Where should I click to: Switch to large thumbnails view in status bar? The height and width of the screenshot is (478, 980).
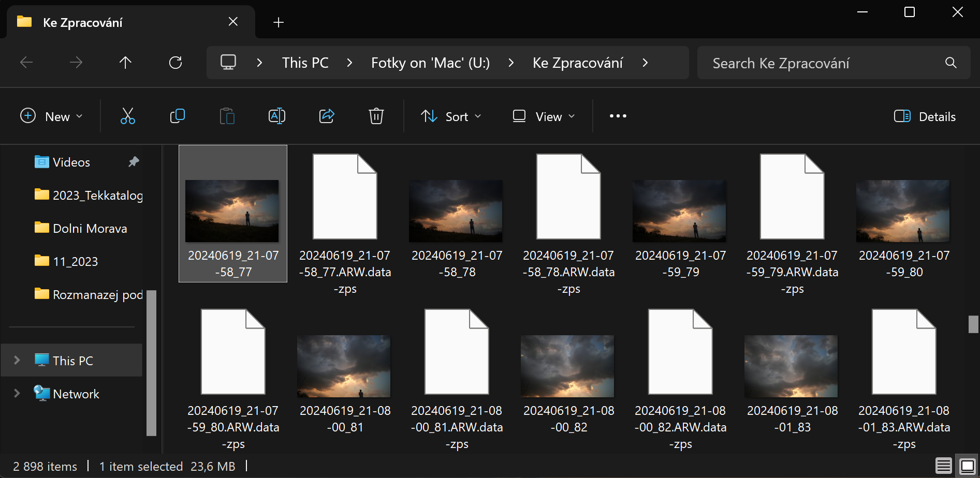(x=967, y=466)
